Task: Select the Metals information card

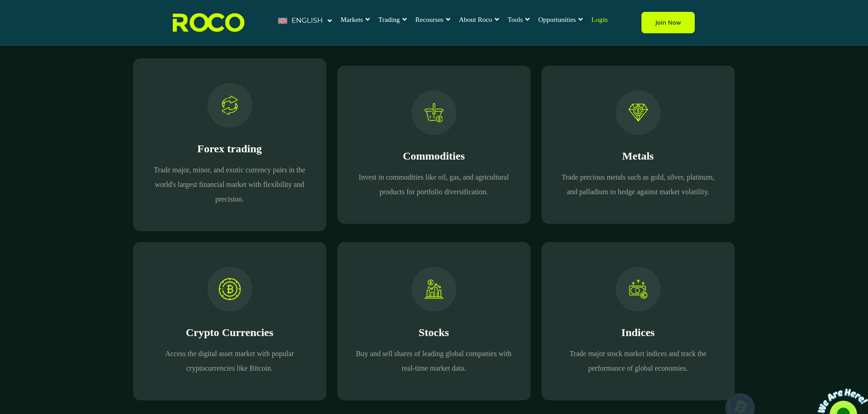Action: pyautogui.click(x=638, y=145)
